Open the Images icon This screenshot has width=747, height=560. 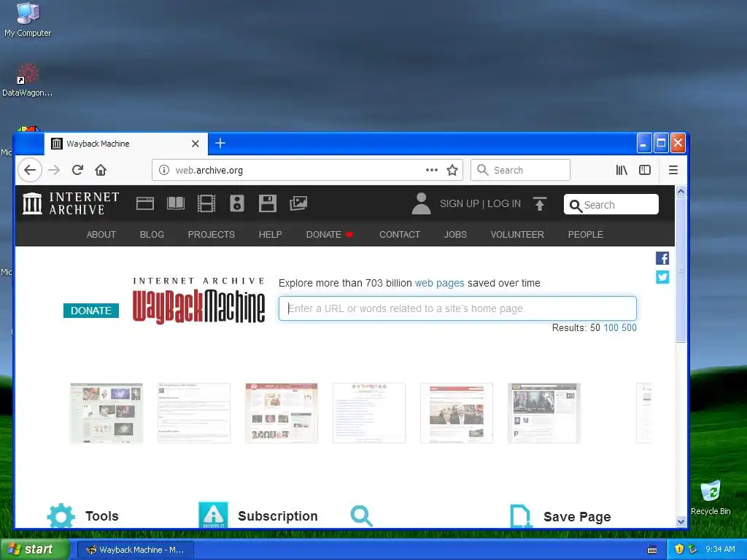click(x=298, y=204)
